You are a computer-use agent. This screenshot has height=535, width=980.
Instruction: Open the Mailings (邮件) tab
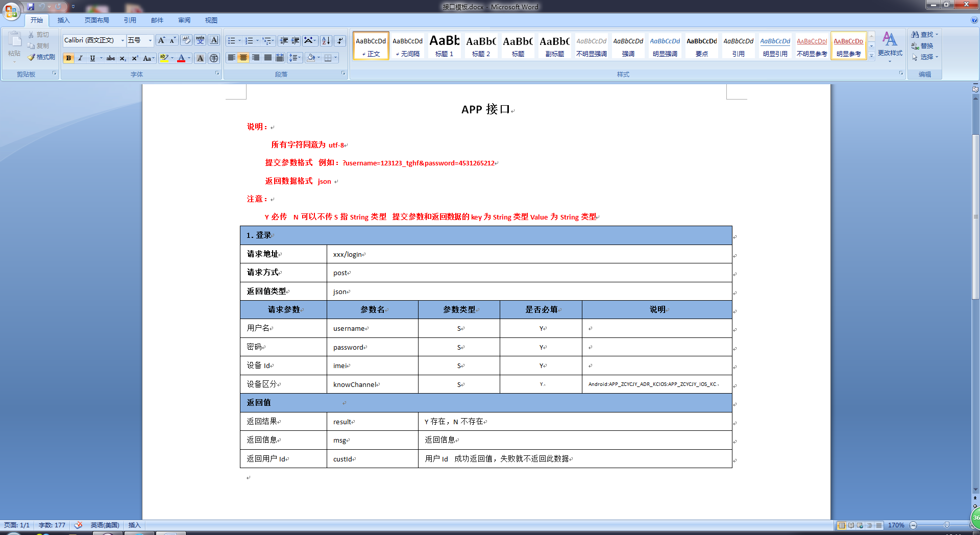(x=157, y=20)
